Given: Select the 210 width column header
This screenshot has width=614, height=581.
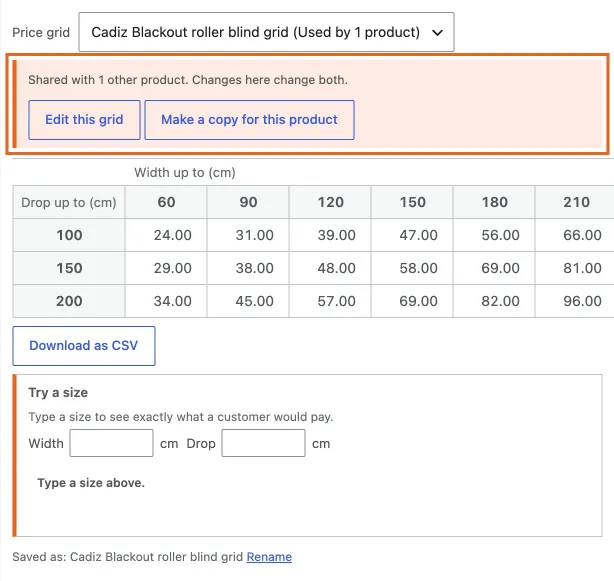Looking at the screenshot, I should (x=575, y=202).
